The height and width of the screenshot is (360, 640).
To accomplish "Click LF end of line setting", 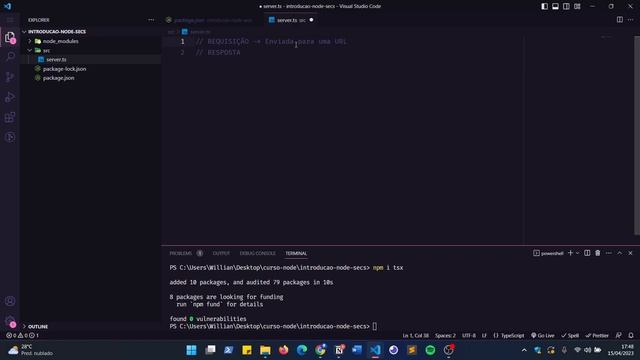I will click(x=484, y=335).
